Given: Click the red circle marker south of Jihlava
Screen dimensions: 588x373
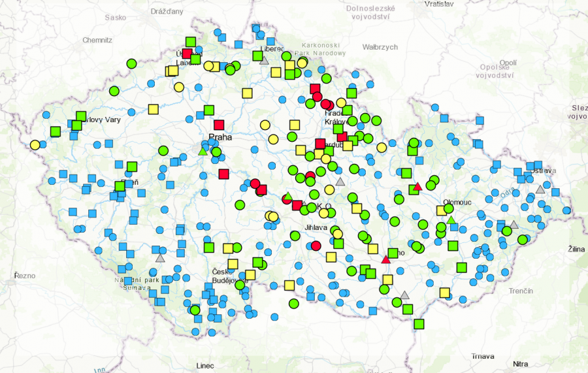Looking at the screenshot, I should (x=316, y=246).
